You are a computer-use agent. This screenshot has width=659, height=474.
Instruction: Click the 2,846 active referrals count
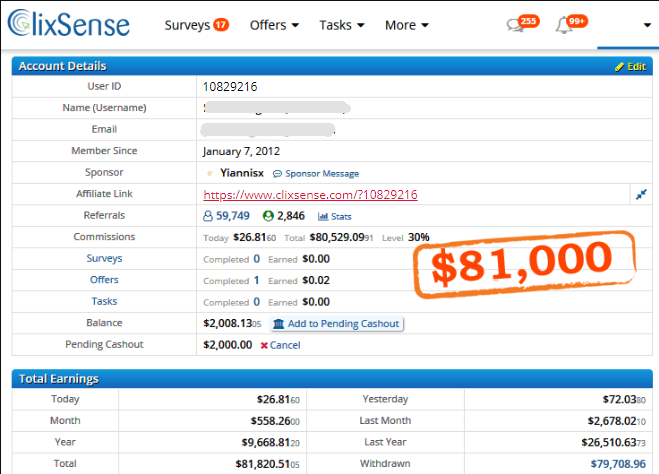pos(291,216)
